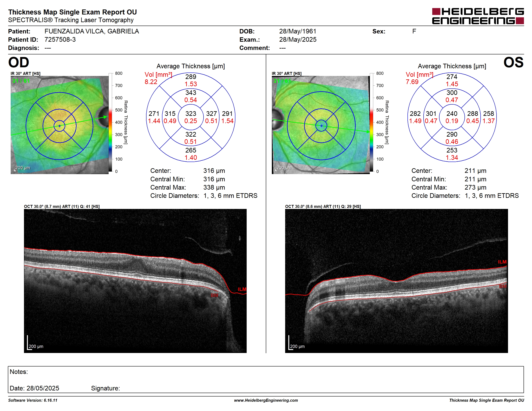Click OS inner superior thickness 300
This screenshot has height=411, width=532.
pos(452,92)
